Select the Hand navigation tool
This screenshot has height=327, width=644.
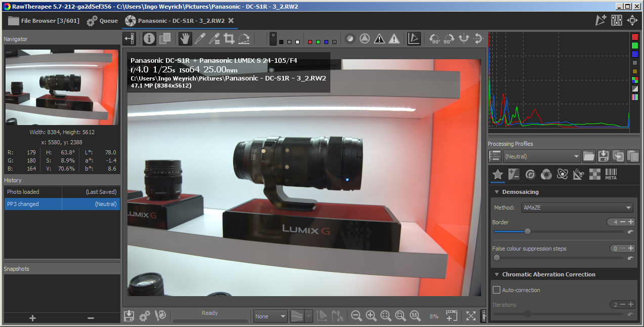coord(185,38)
